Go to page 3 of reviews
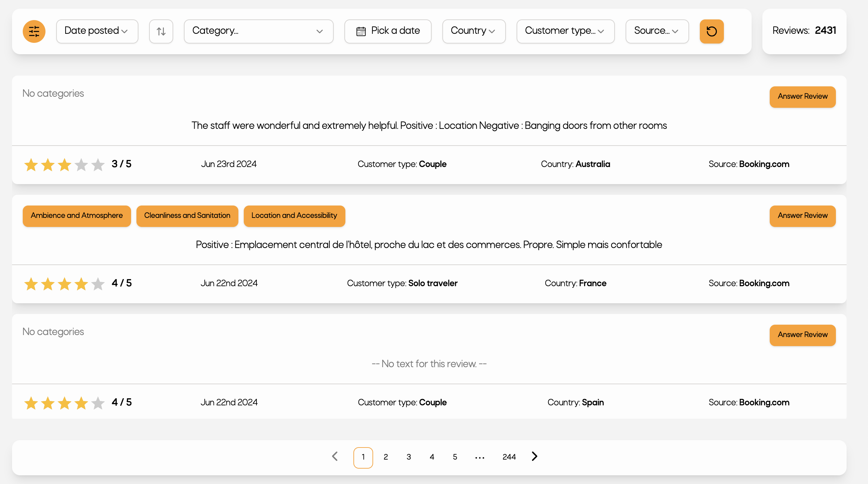This screenshot has width=868, height=484. (x=408, y=457)
